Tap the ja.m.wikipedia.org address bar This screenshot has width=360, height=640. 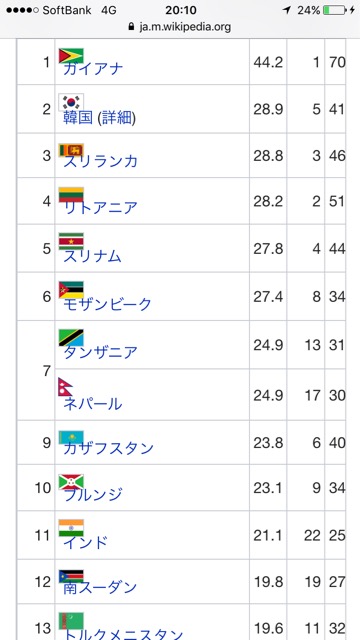click(x=180, y=27)
